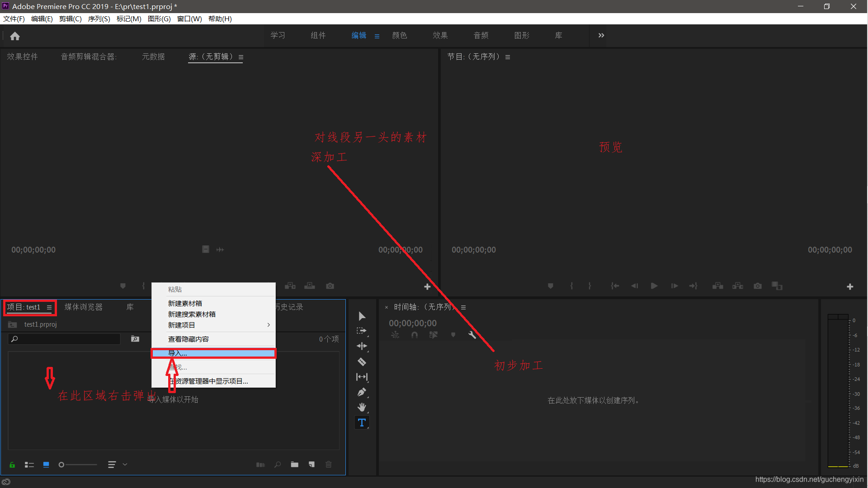Select the Ripple Edit tool

[x=362, y=347]
